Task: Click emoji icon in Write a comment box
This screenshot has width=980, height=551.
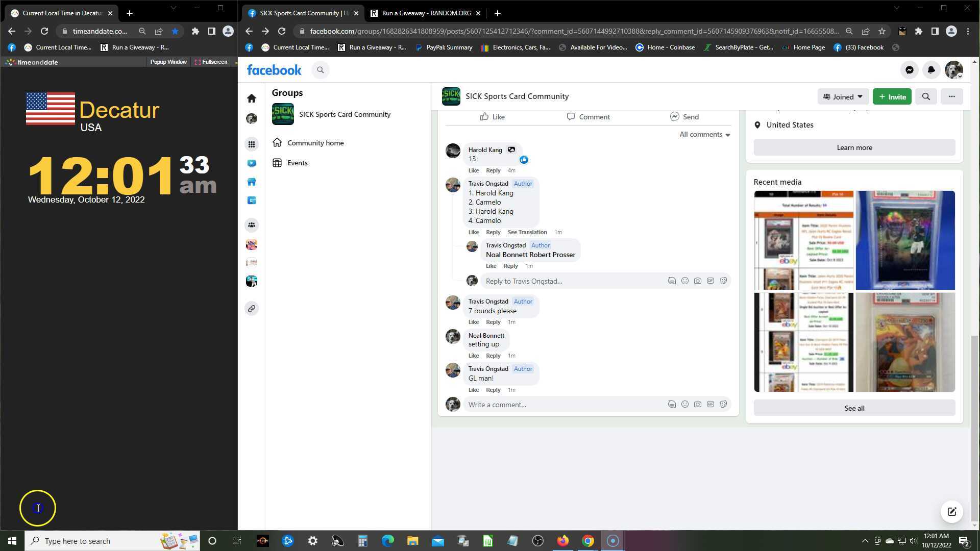Action: [x=684, y=405]
